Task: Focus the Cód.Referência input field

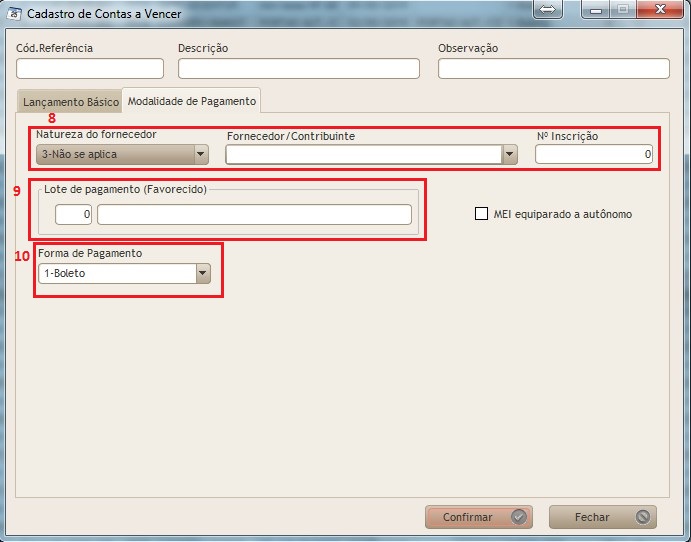Action: point(90,68)
